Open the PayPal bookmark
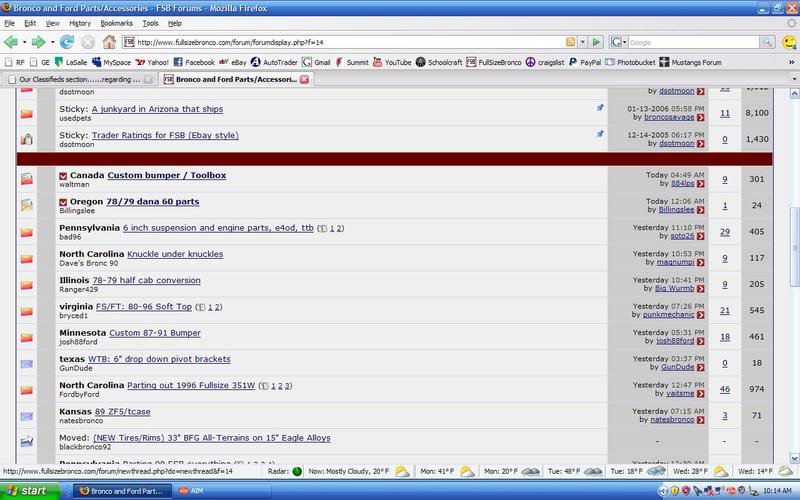This screenshot has width=800, height=500. [585, 62]
